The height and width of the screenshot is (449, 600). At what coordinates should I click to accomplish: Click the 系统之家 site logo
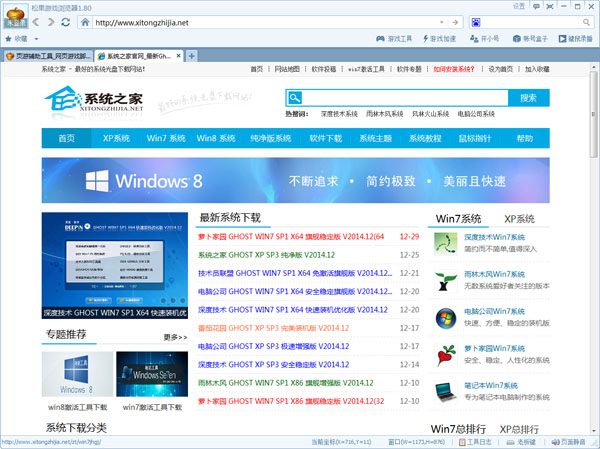click(x=94, y=100)
